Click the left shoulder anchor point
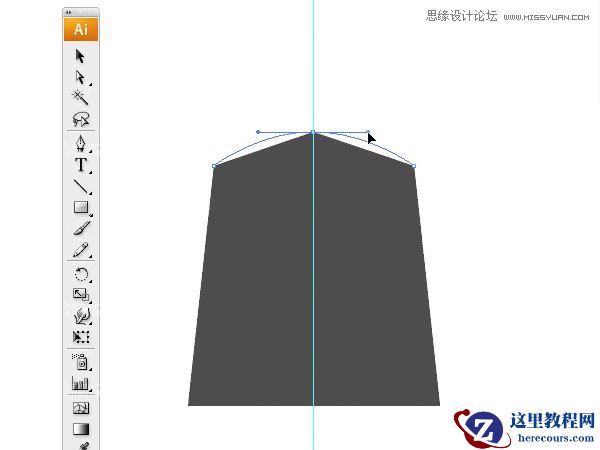This screenshot has width=600, height=450. click(x=214, y=166)
